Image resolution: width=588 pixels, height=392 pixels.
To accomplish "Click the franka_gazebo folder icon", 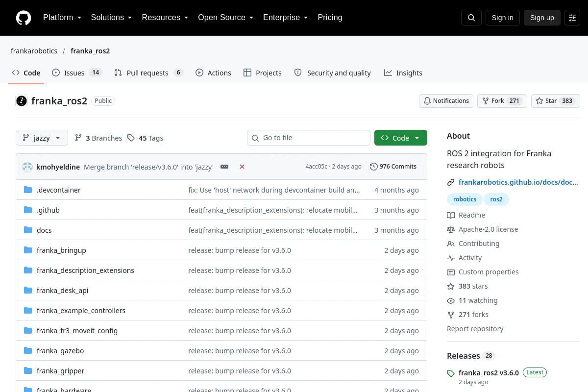I will pyautogui.click(x=28, y=351).
